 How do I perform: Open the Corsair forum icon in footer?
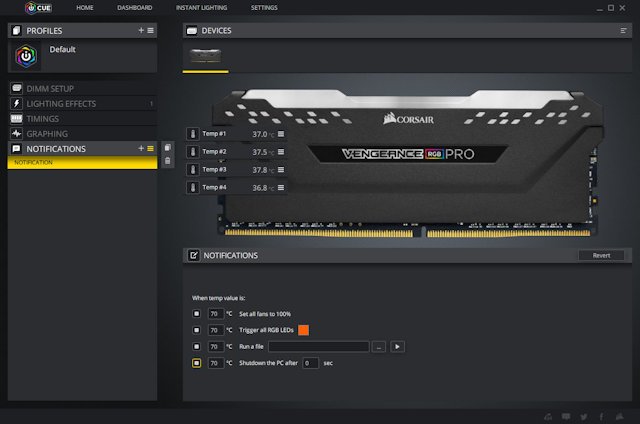coord(548,417)
